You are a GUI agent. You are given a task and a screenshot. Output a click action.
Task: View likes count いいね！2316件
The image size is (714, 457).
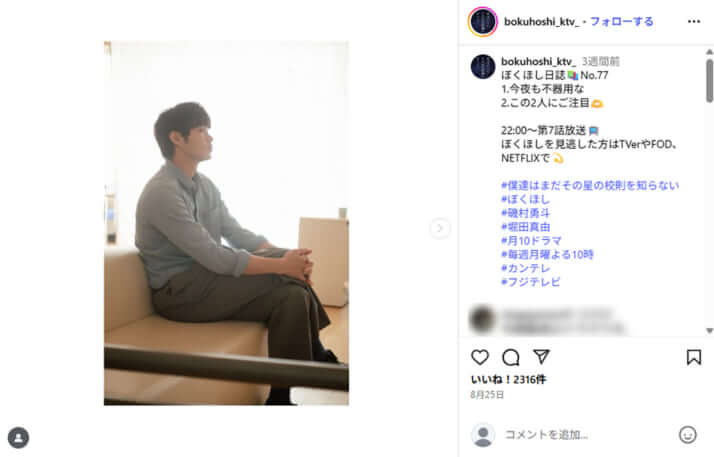(x=508, y=379)
